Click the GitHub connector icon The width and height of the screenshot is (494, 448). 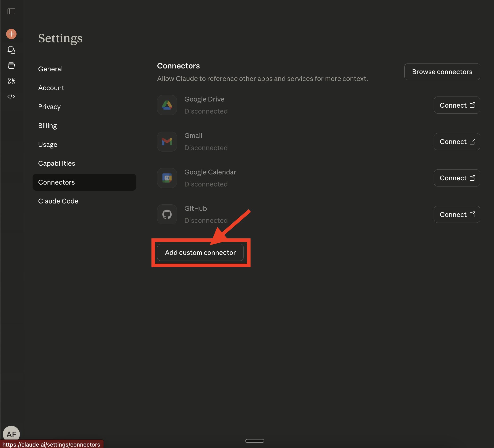(167, 214)
